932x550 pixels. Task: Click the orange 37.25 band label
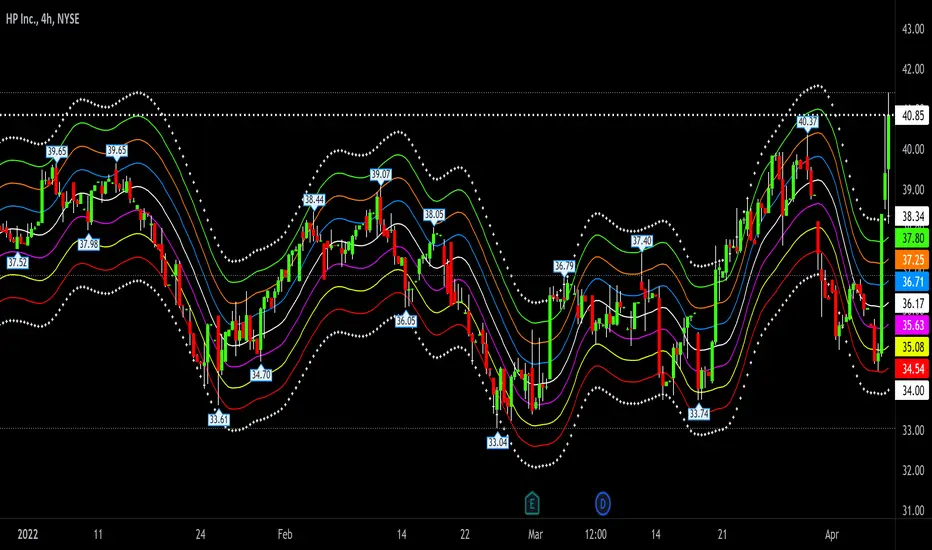click(912, 260)
